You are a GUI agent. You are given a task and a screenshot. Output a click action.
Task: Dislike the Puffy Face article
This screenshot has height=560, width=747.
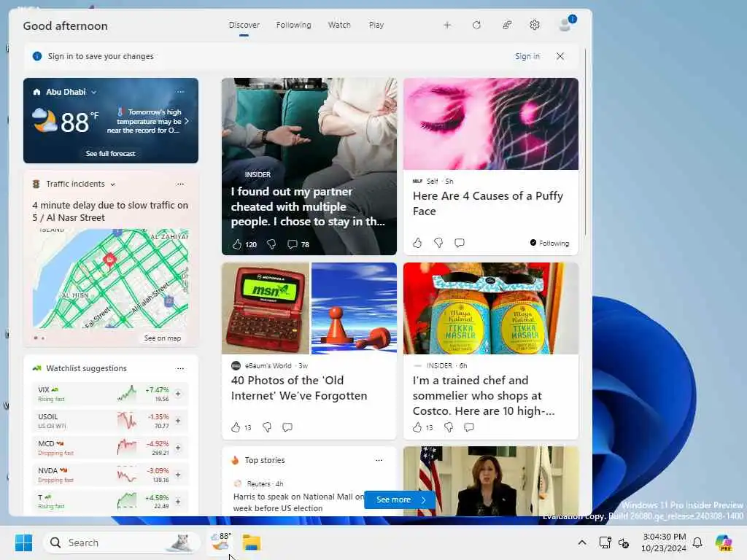click(438, 243)
